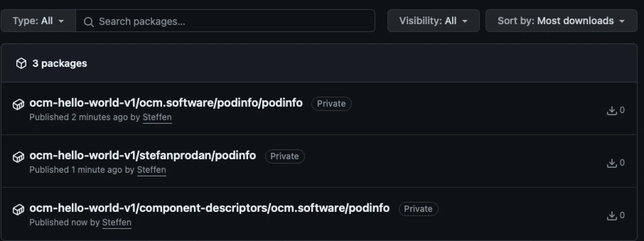Screen dimensions: 644x241
Task: Click container icon for ocm.software/podinfo/podinfo package
Action: pos(18,105)
